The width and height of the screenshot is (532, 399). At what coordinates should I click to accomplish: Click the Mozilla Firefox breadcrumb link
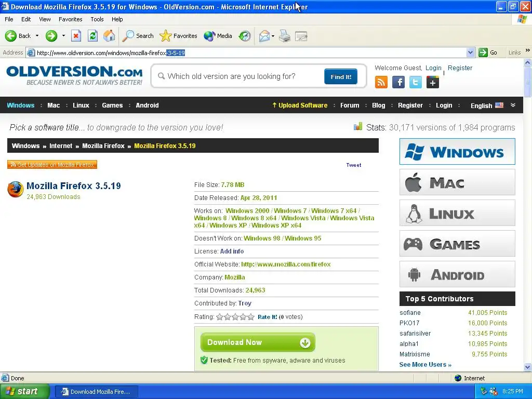103,146
